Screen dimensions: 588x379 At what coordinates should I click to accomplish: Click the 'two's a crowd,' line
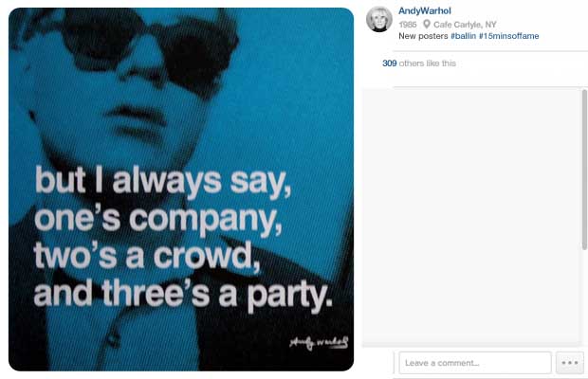147,256
